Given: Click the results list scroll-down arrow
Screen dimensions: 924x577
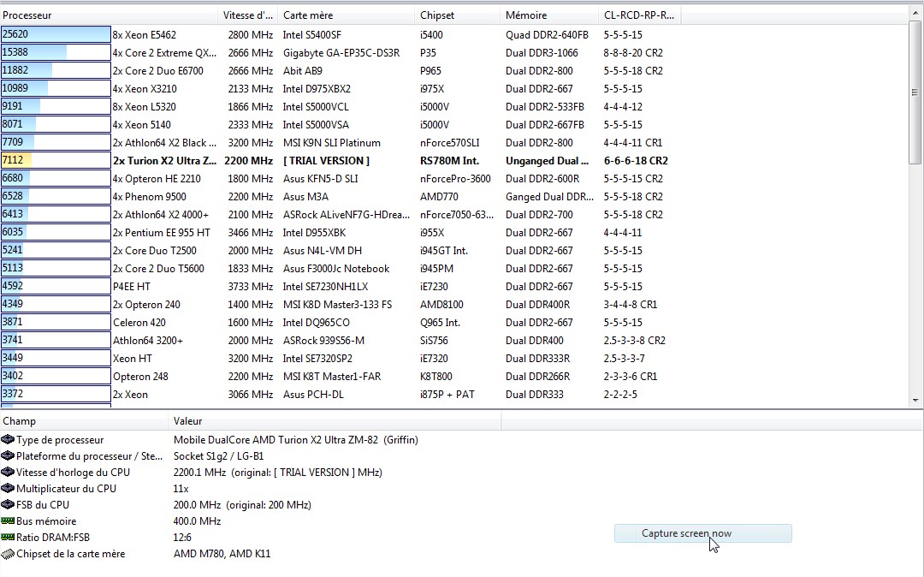Looking at the screenshot, I should pos(915,401).
